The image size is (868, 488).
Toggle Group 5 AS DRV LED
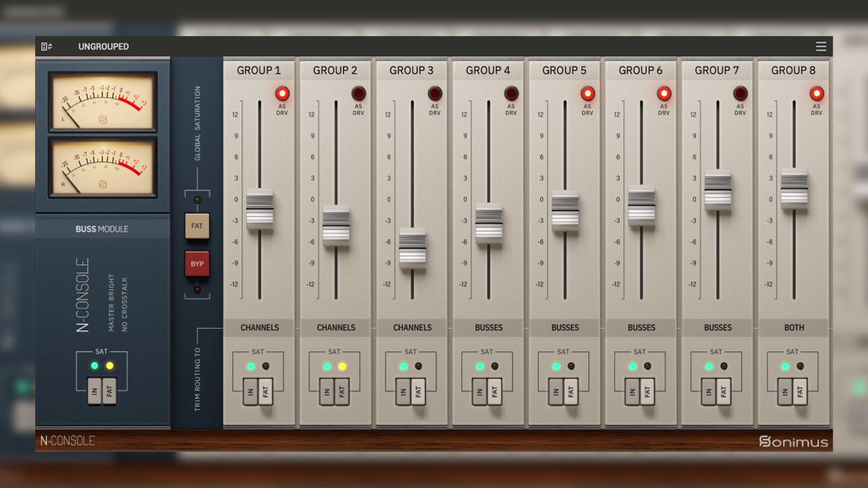[x=587, y=94]
